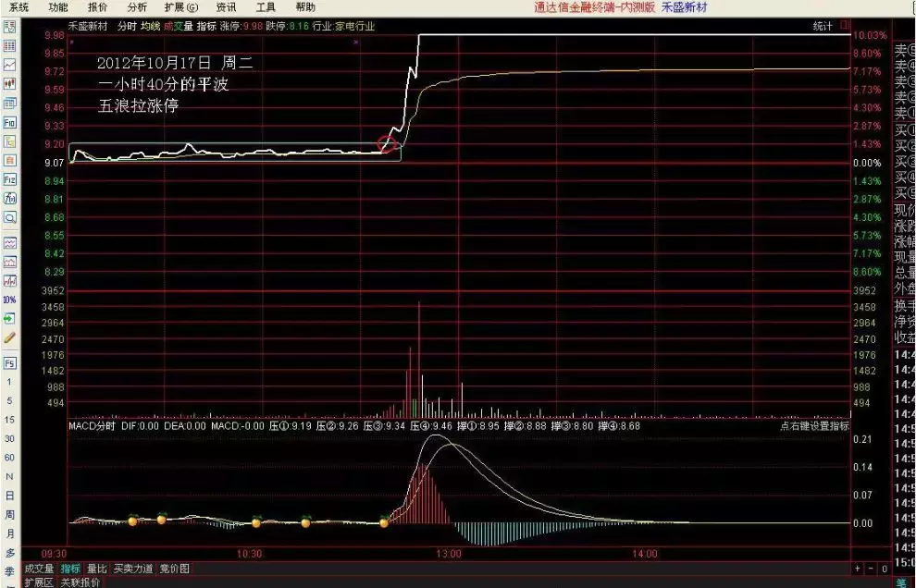Click the 禾盛新材 title text at top right
Image resolution: width=916 pixels, height=588 pixels.
[x=684, y=7]
